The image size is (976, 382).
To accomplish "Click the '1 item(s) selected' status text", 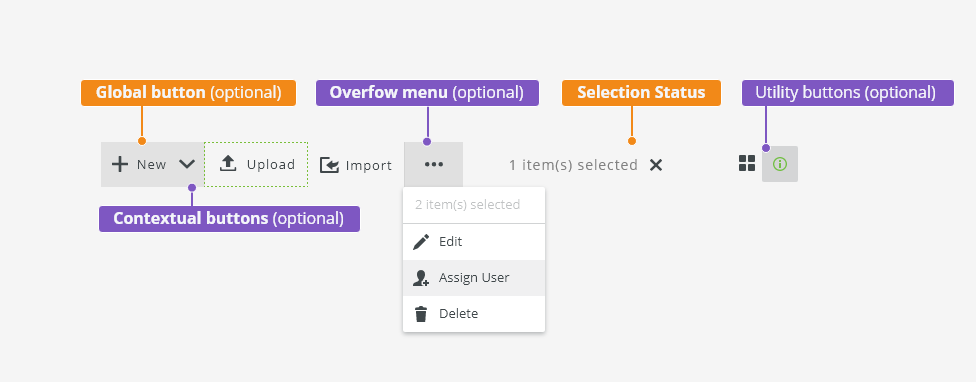I will [x=573, y=165].
